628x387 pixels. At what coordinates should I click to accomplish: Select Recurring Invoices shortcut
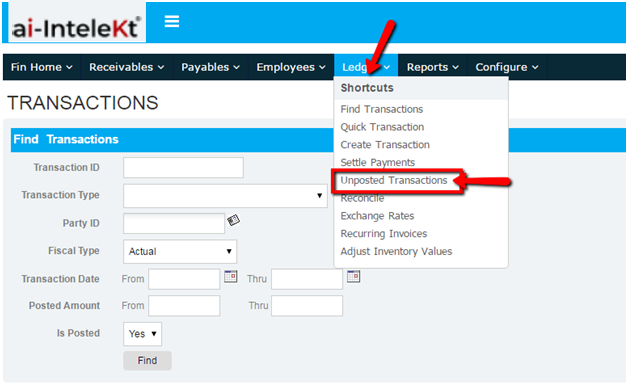384,234
